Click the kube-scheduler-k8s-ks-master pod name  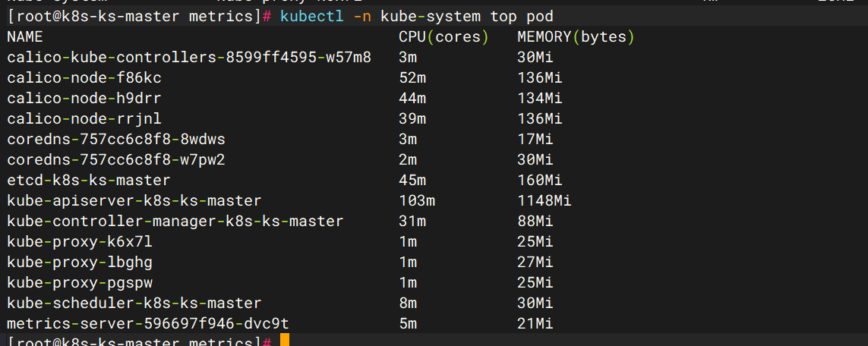point(134,303)
